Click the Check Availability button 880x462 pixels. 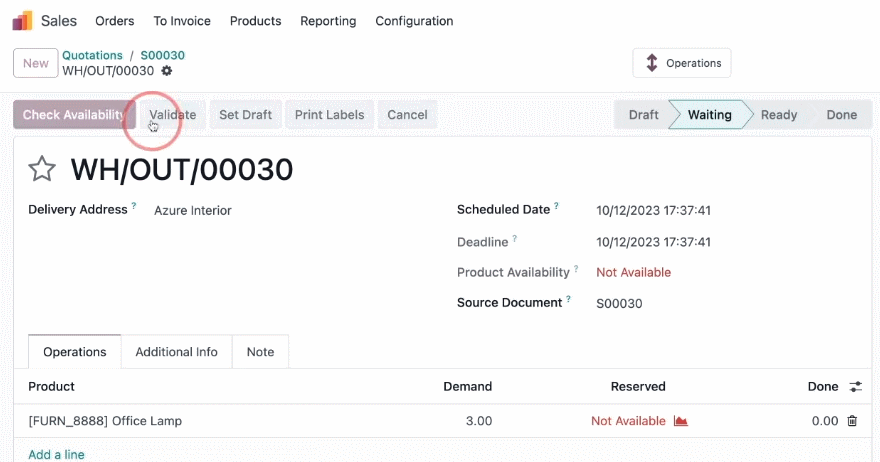tap(75, 115)
